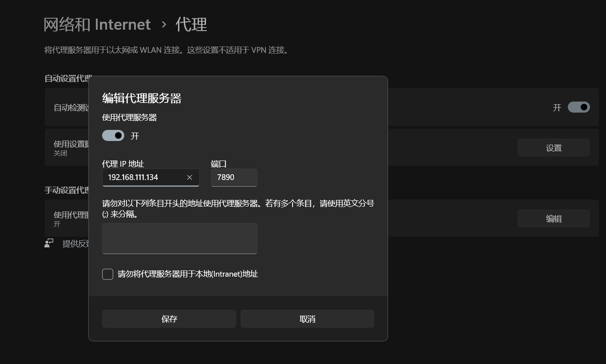The width and height of the screenshot is (606, 364).
Task: Click the 端口 label
Action: tap(219, 164)
